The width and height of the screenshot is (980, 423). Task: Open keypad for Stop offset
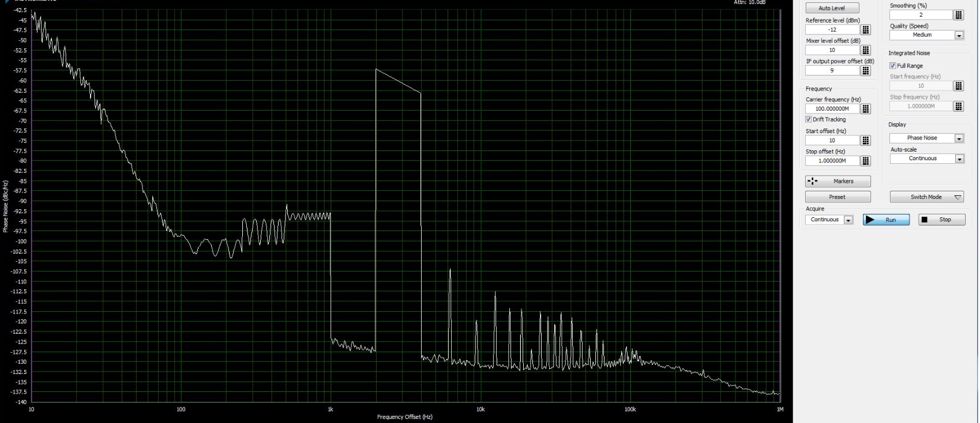(865, 161)
